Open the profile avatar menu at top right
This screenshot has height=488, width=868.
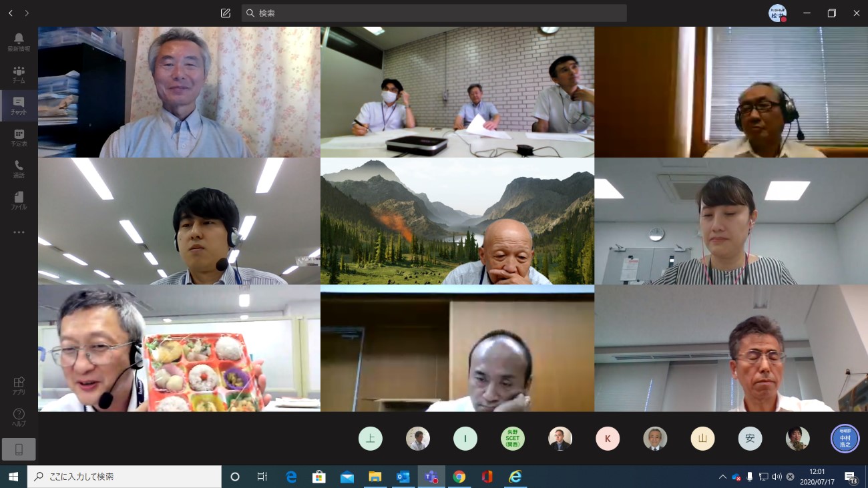point(777,13)
